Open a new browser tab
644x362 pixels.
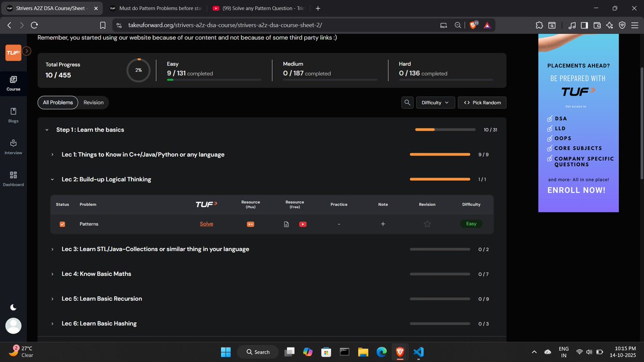(318, 8)
